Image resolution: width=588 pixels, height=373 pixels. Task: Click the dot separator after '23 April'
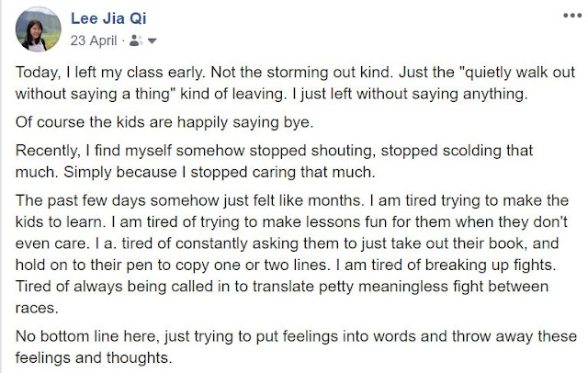pyautogui.click(x=123, y=40)
